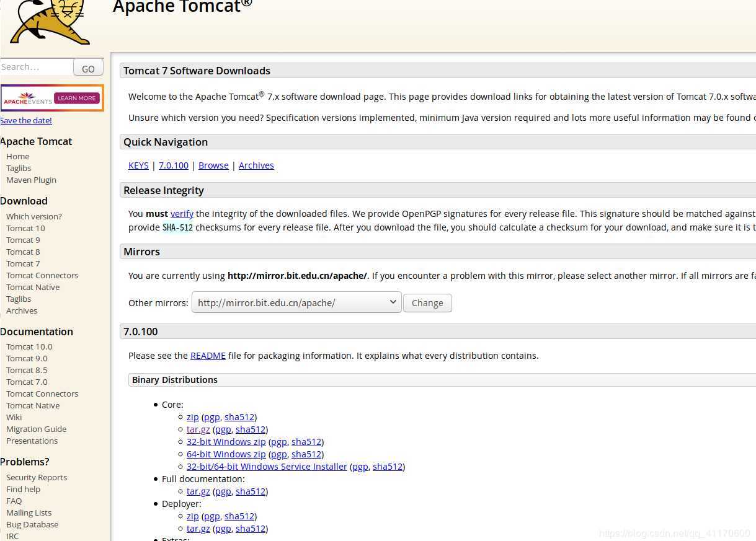Open the sha512 checksum for Core zip

(x=239, y=417)
